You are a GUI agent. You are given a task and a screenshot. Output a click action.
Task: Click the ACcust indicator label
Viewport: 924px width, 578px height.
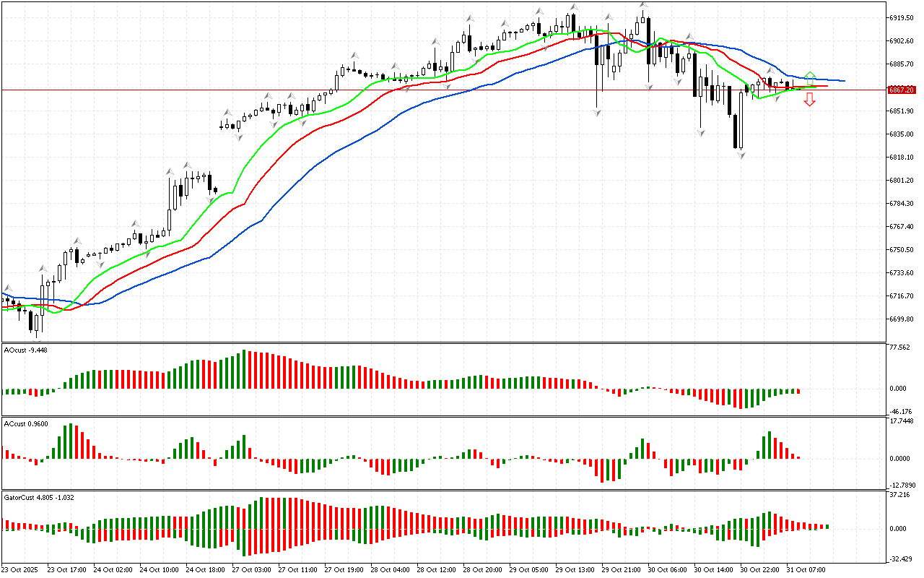coord(26,424)
